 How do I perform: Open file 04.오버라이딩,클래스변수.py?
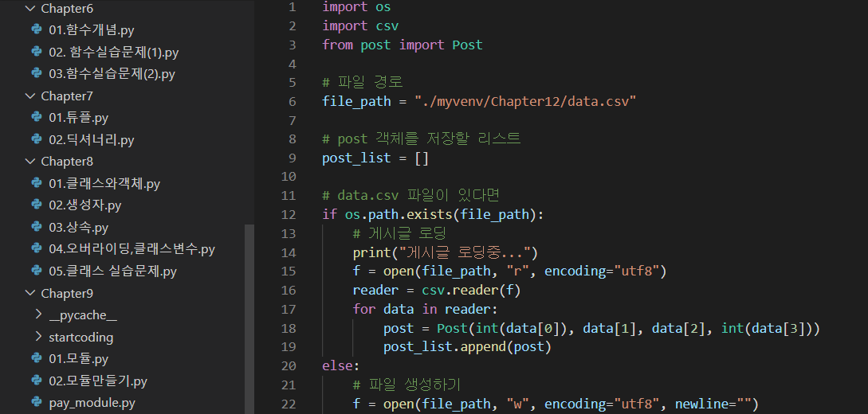(x=132, y=249)
